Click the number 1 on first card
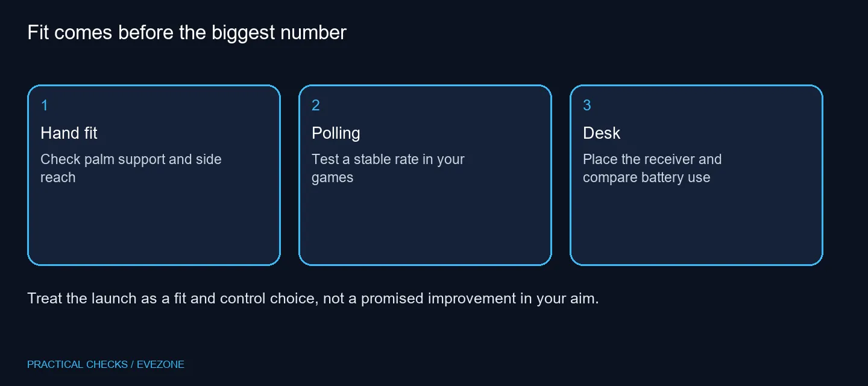Screen dimensions: 868x386 point(44,106)
